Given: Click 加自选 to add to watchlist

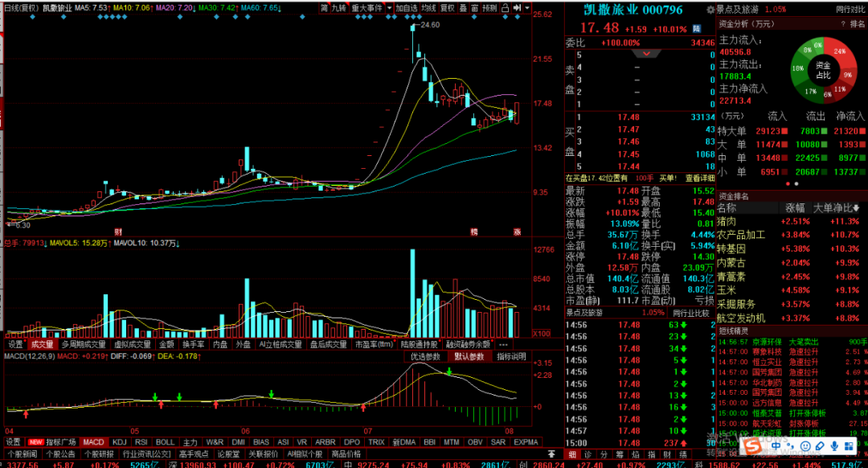Looking at the screenshot, I should (407, 8).
